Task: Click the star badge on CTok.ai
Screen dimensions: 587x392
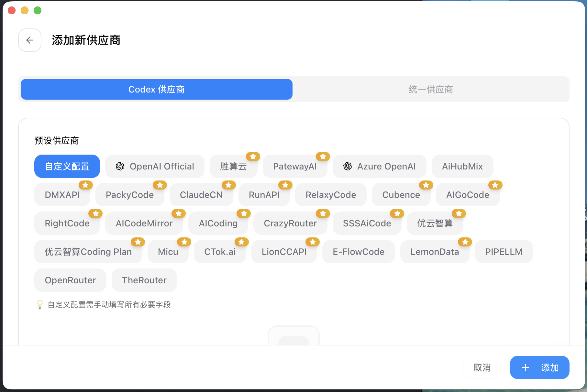Action: (x=242, y=242)
